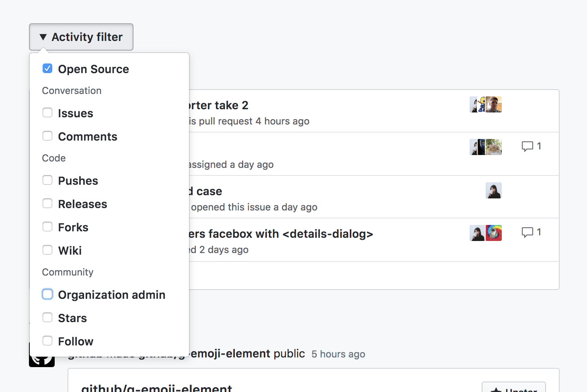Click the comment bubble icon showing 1 comment

(528, 146)
